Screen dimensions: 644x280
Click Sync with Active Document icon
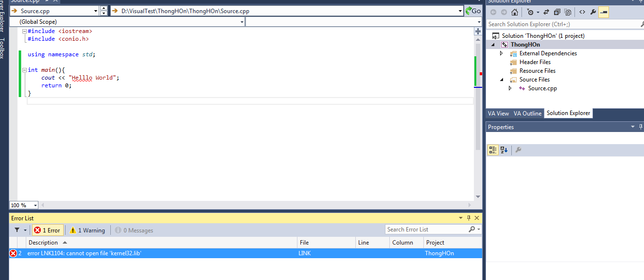[546, 12]
